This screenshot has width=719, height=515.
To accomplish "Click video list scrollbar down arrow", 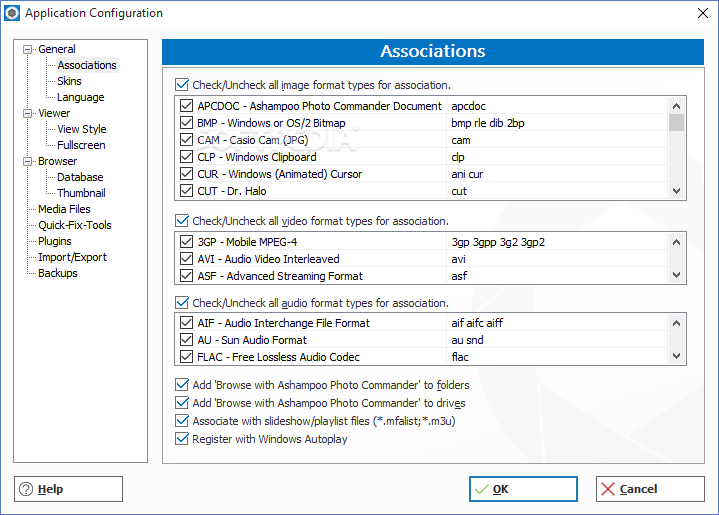I will 676,275.
